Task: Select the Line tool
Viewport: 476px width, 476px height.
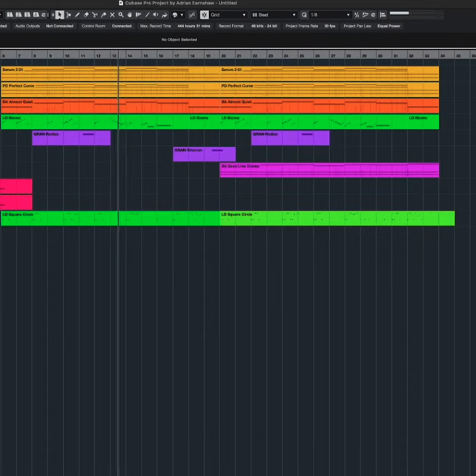Action: point(148,15)
